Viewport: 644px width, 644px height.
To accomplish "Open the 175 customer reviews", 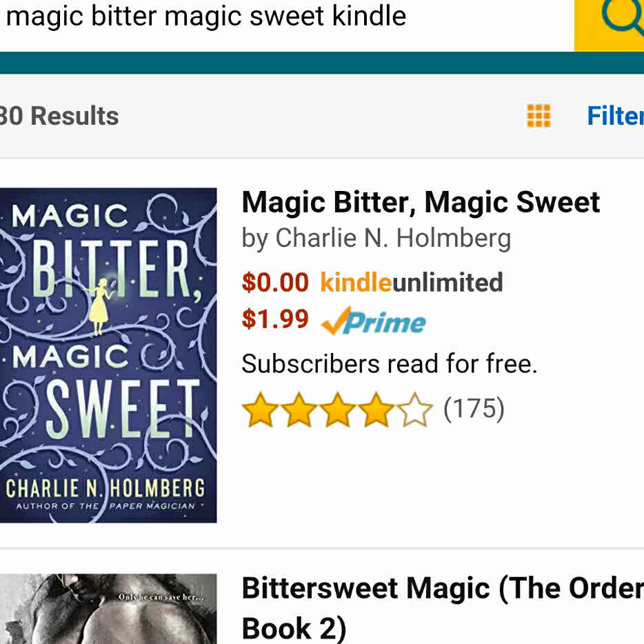I will click(474, 409).
